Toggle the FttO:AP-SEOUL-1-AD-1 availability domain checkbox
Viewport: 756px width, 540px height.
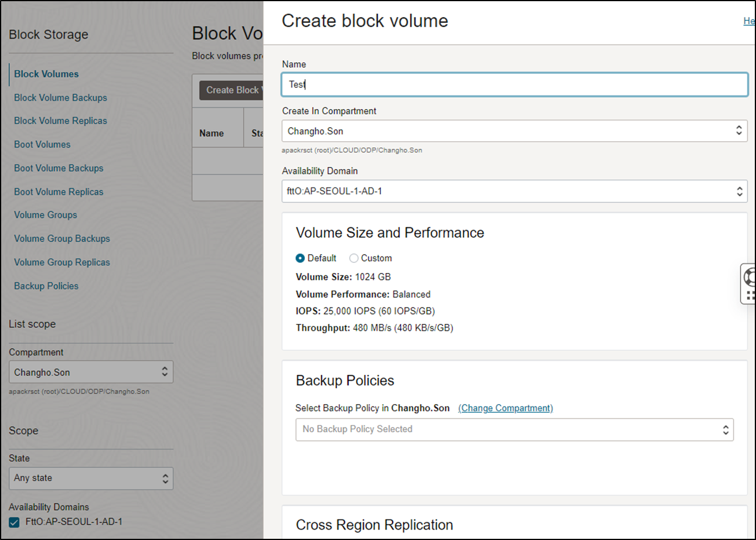pos(15,522)
